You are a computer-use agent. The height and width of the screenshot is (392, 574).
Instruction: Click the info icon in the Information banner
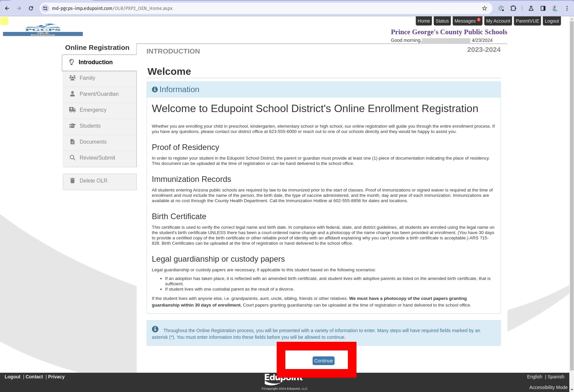pos(155,89)
